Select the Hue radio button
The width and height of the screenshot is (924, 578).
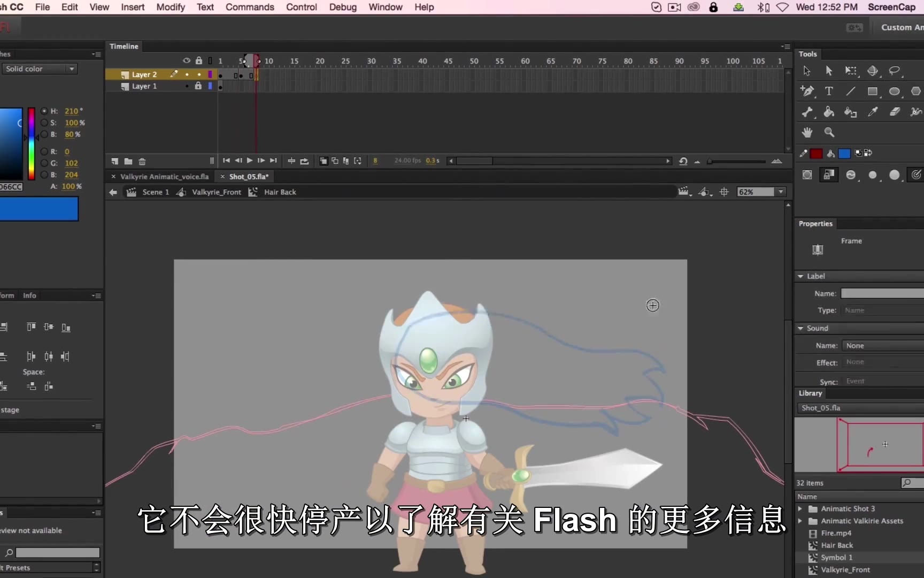pos(44,111)
